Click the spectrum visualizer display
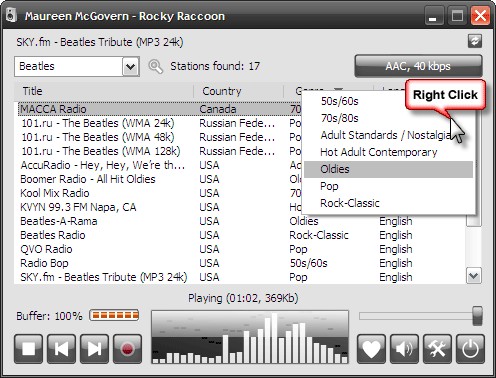This screenshot has height=378, width=496. [x=250, y=337]
